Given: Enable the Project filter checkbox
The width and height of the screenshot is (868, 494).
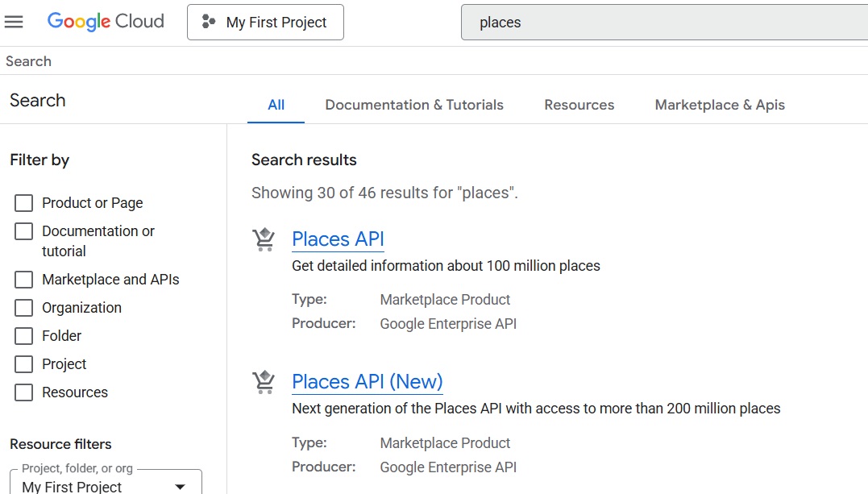Looking at the screenshot, I should coord(24,364).
